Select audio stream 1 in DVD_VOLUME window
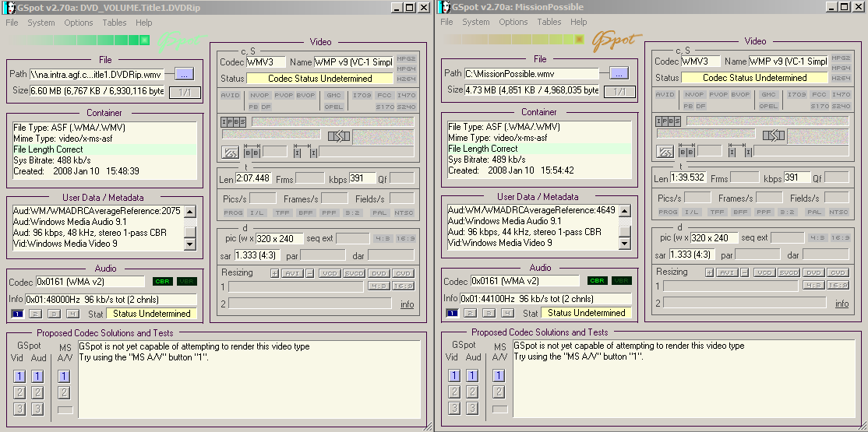This screenshot has height=432, width=868. pos(18,314)
